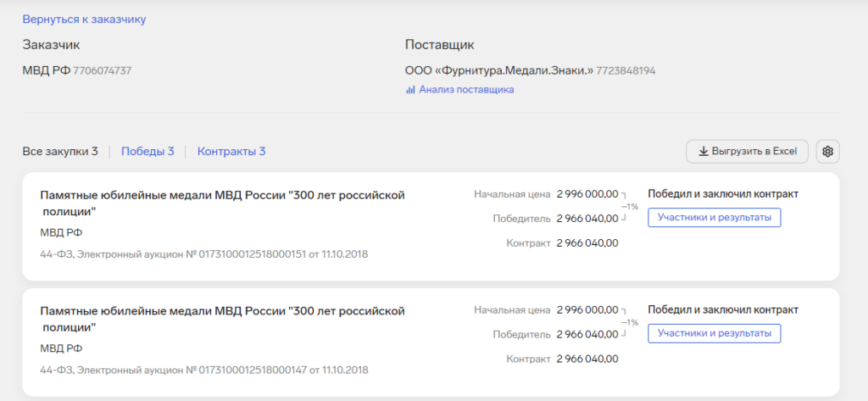Viewport: 868px width, 401px height.
Task: Open the table settings gear icon
Action: click(x=828, y=152)
